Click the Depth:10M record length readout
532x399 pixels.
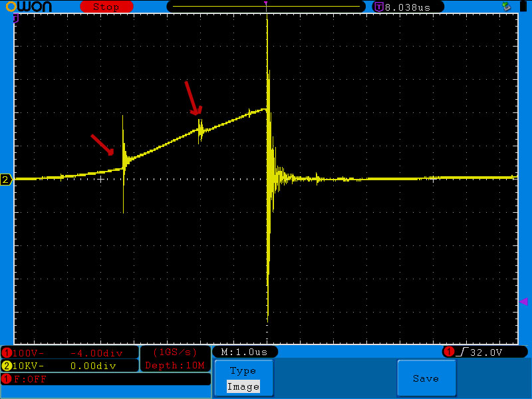pos(176,365)
